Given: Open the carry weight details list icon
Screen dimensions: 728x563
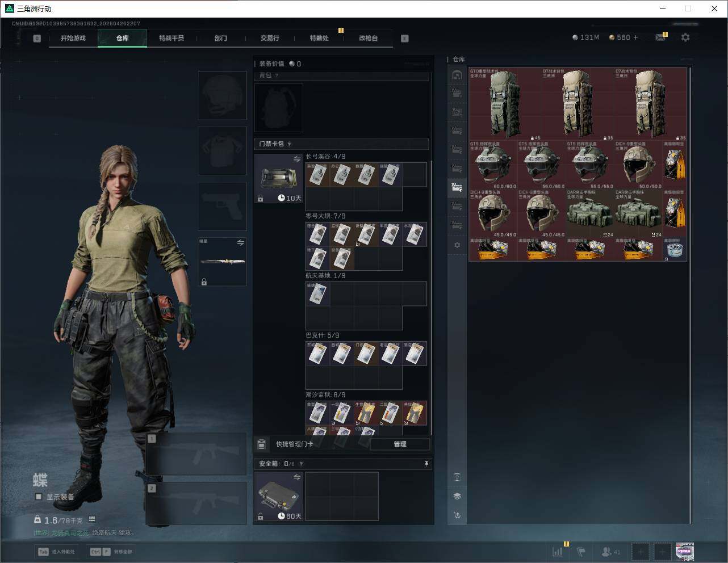Looking at the screenshot, I should click(x=92, y=519).
